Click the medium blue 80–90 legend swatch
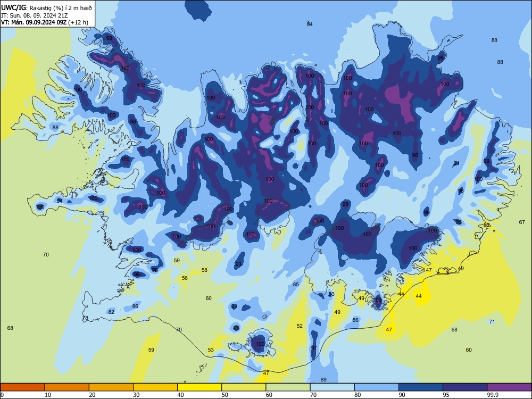Viewport: 532px width, 399px height. coord(377,387)
